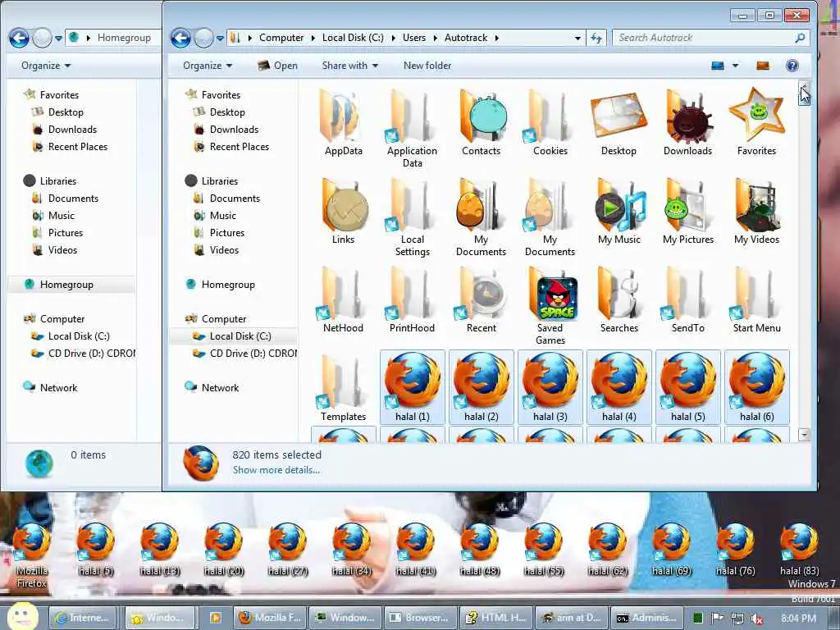Select the My Music folder icon

coord(619,211)
